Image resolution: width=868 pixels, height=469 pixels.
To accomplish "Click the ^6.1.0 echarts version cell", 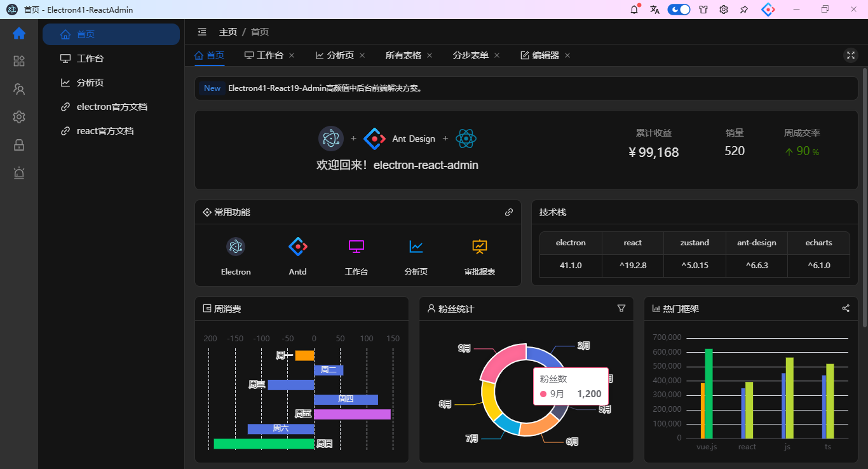I will 819,266.
